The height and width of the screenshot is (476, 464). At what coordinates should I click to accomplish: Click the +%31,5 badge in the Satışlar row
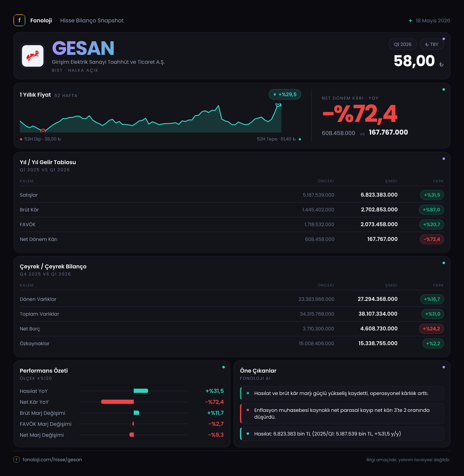point(432,195)
